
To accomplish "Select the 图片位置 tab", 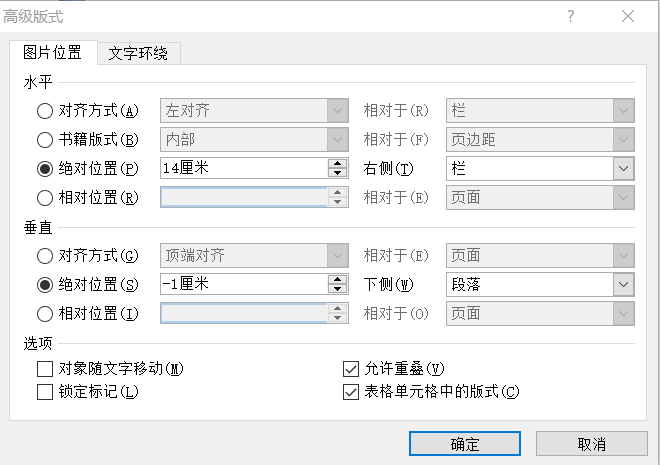I will (53, 53).
